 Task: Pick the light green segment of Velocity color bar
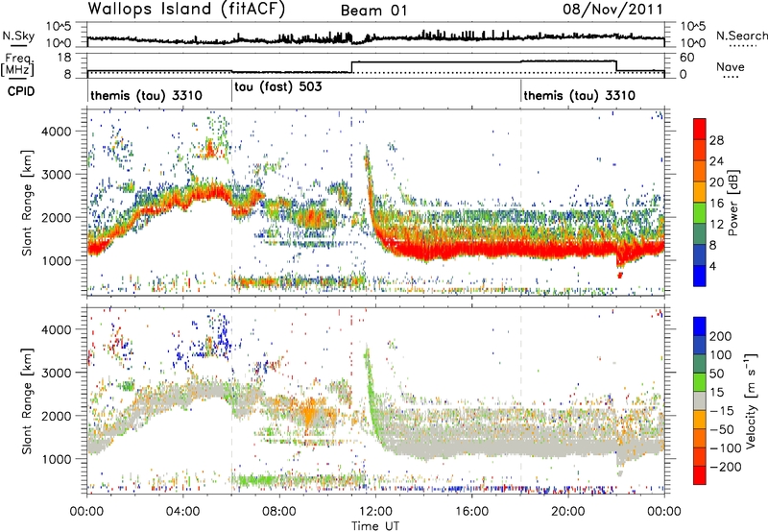coord(700,382)
